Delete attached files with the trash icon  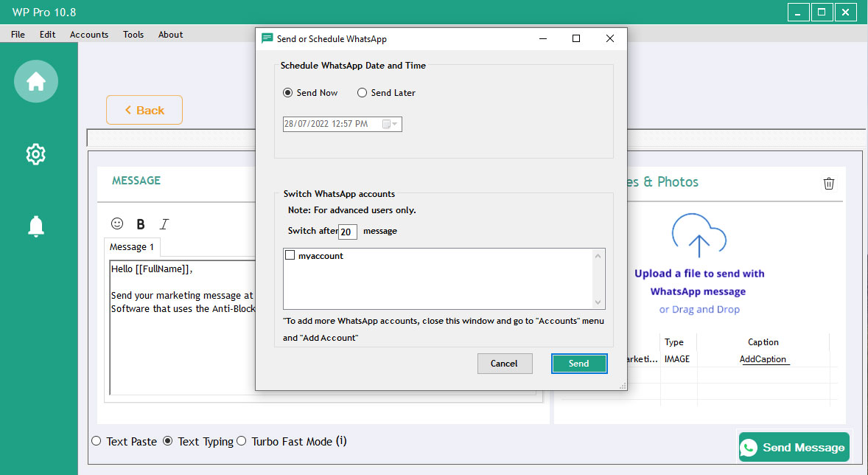click(829, 184)
